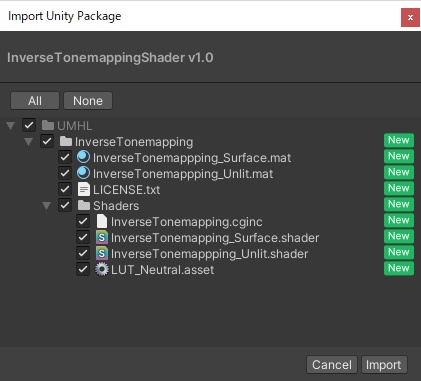The image size is (421, 381).
Task: Click the InverseTonemappingShader v1.0 package title
Action: (110, 58)
